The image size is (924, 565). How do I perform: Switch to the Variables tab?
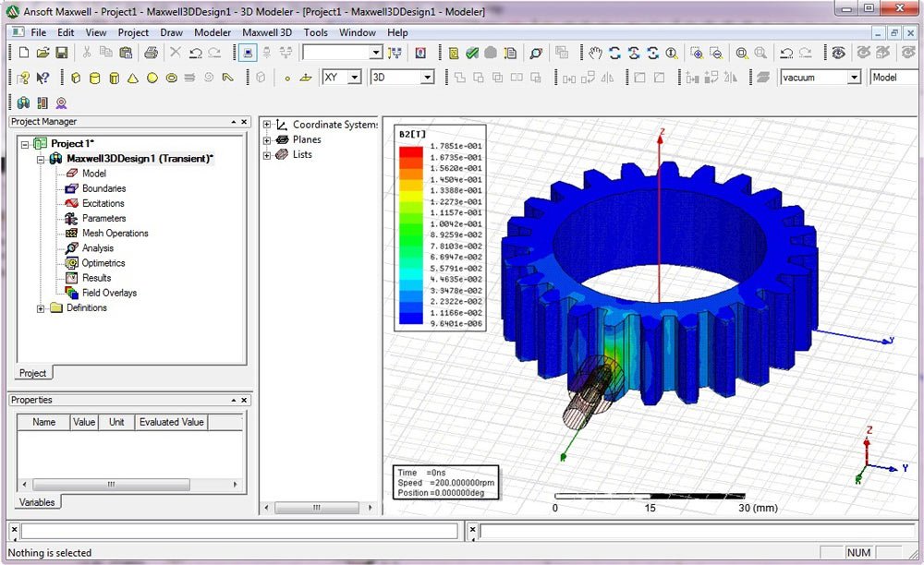click(37, 502)
